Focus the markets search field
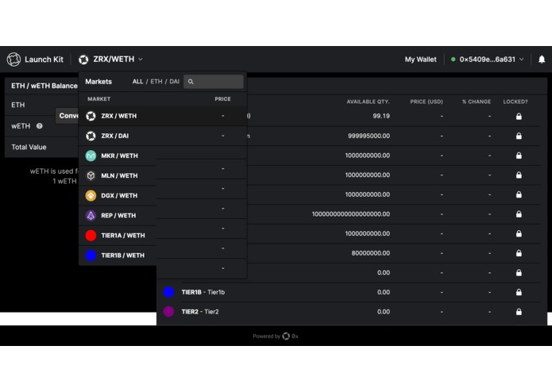The height and width of the screenshot is (392, 552). coord(214,82)
